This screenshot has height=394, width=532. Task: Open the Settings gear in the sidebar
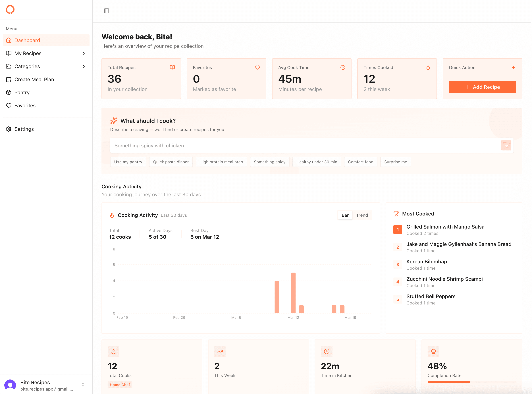tap(9, 129)
